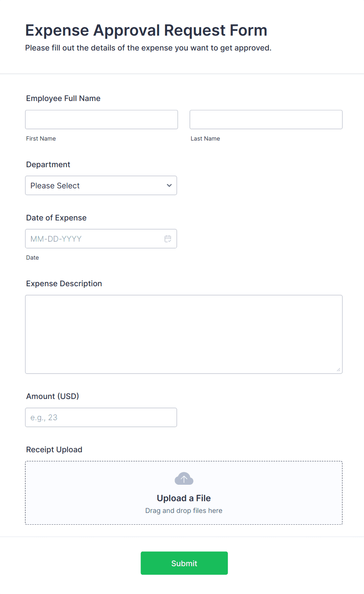
Task: Expand the Please Select department menu
Action: (x=101, y=185)
